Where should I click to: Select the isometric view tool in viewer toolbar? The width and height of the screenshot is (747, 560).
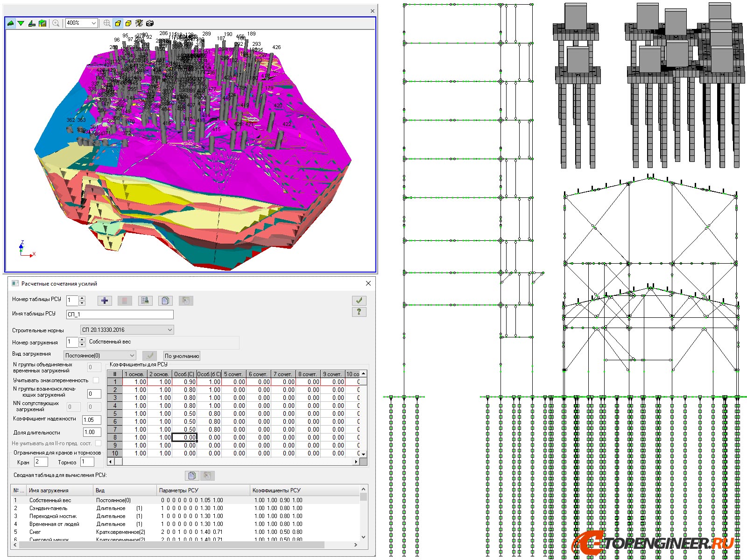(x=10, y=22)
